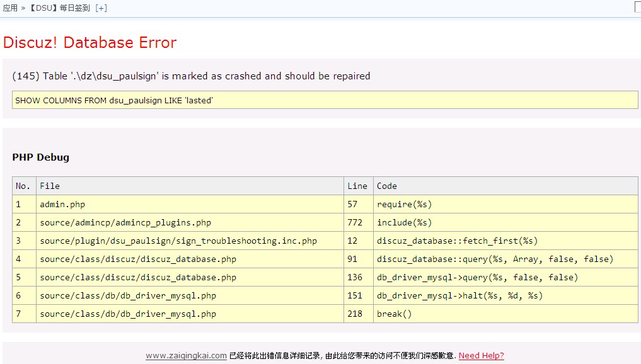This screenshot has height=364, width=641.
Task: Select source/admincp/admincp_plugins.php cell
Action: click(190, 223)
